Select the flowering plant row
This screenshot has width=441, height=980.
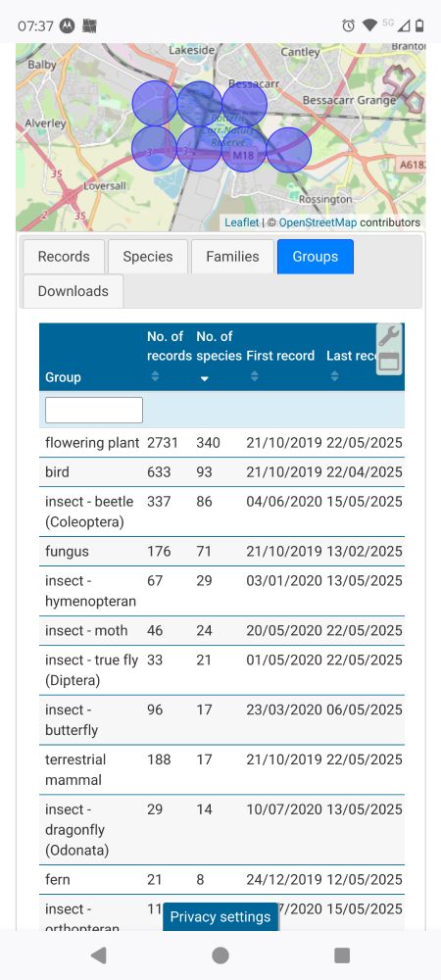221,443
